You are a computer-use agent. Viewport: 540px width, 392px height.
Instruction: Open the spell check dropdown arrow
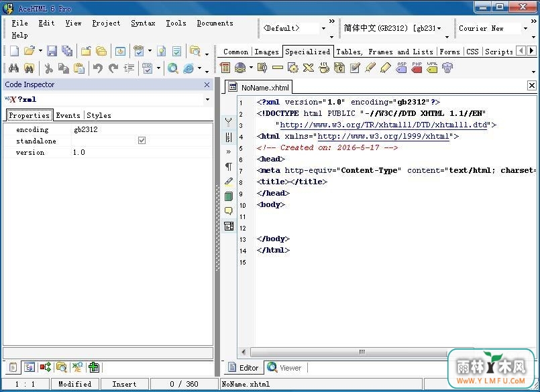click(x=158, y=68)
